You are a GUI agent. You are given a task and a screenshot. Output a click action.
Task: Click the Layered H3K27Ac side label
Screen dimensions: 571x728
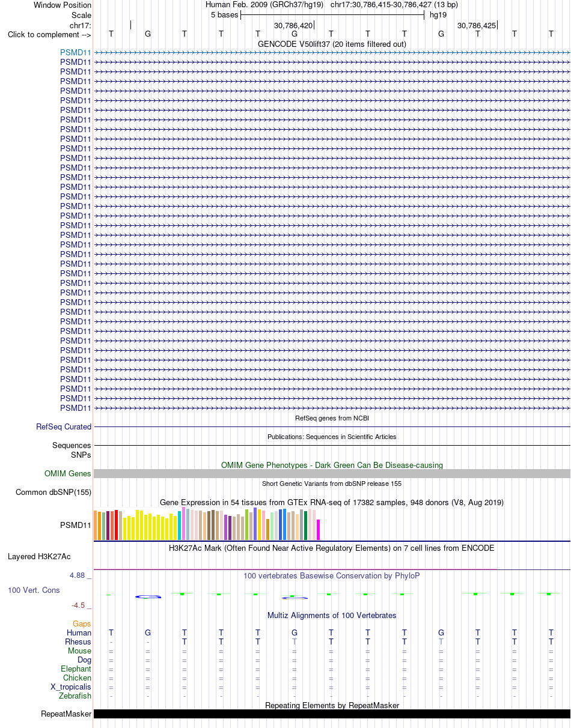(x=39, y=556)
